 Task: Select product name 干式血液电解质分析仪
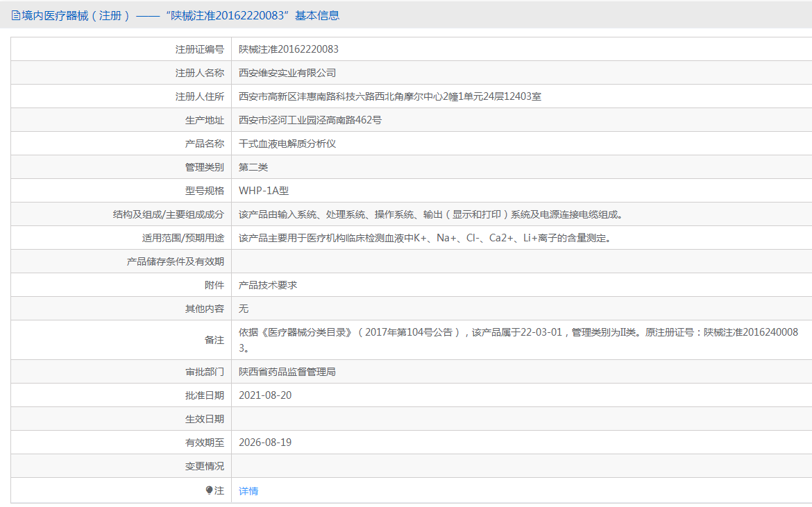coord(287,144)
